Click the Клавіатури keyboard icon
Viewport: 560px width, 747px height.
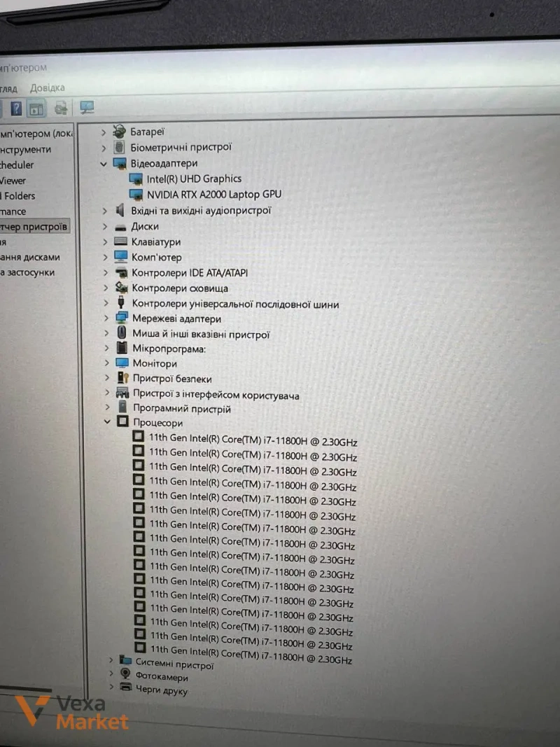(121, 242)
